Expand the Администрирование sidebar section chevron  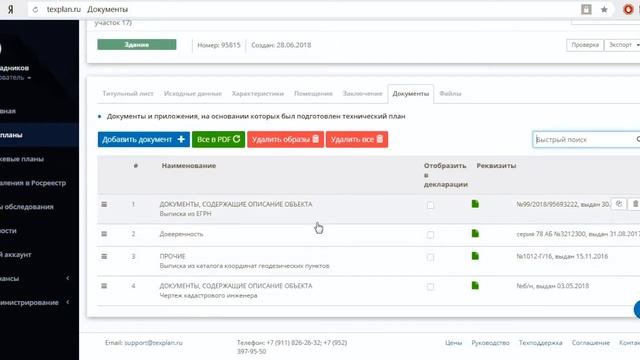click(68, 302)
